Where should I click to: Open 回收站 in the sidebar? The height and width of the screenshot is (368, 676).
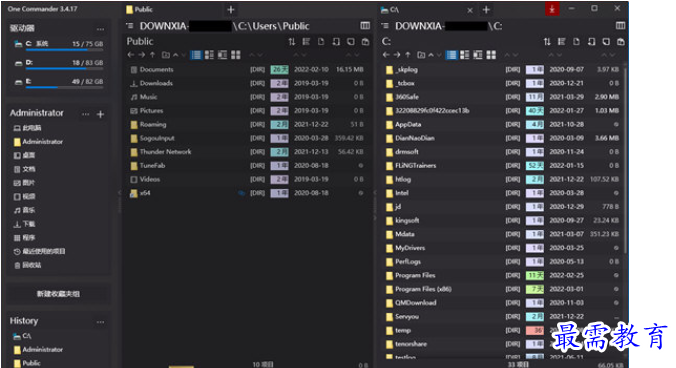28,265
